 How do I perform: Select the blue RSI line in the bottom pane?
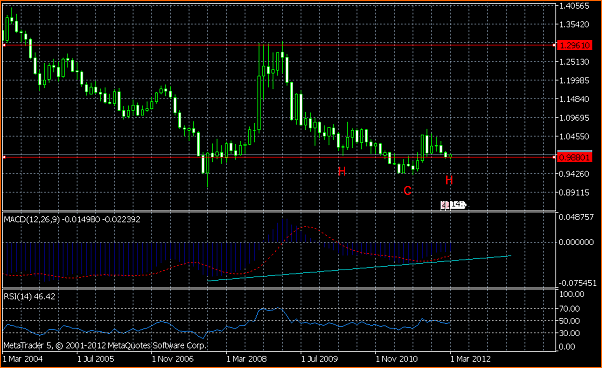227,322
